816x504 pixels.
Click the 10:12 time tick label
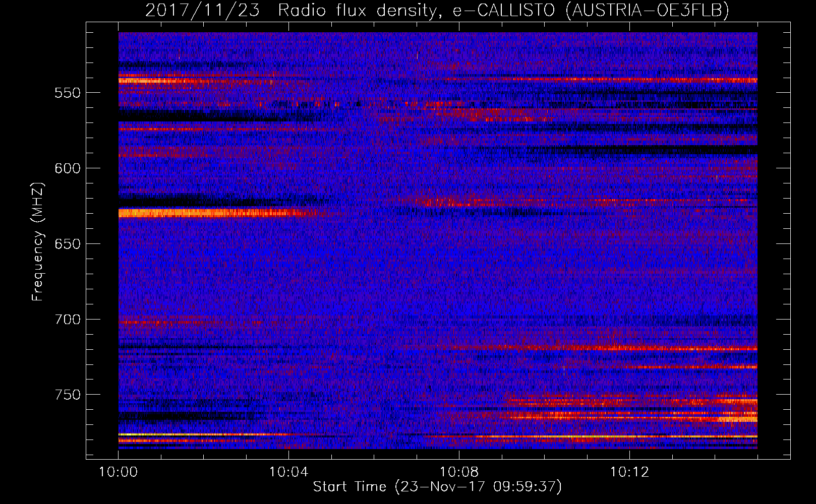click(629, 472)
